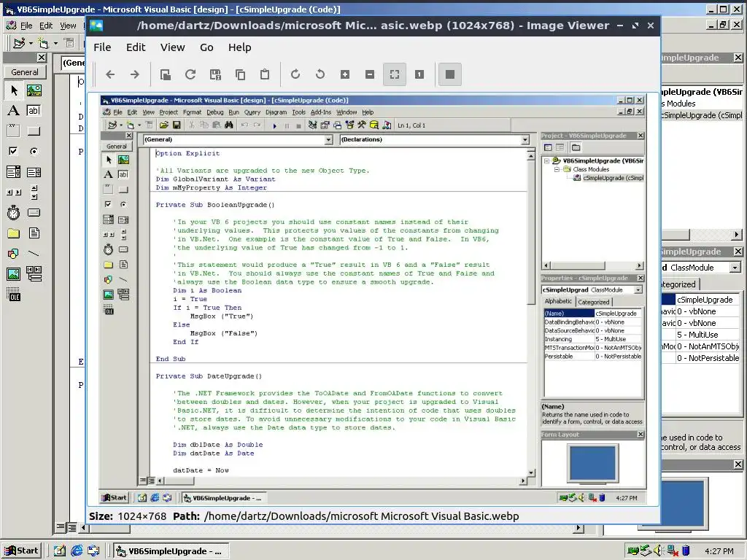Viewport: 747px width, 560px height.
Task: Click View Code icon in pictured Project panel
Action: 549,147
